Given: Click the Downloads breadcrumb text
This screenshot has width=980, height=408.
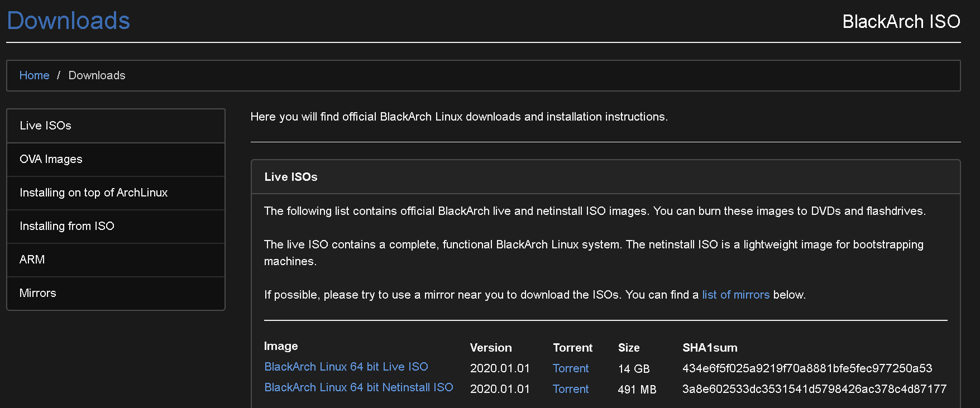Looking at the screenshot, I should pos(97,75).
